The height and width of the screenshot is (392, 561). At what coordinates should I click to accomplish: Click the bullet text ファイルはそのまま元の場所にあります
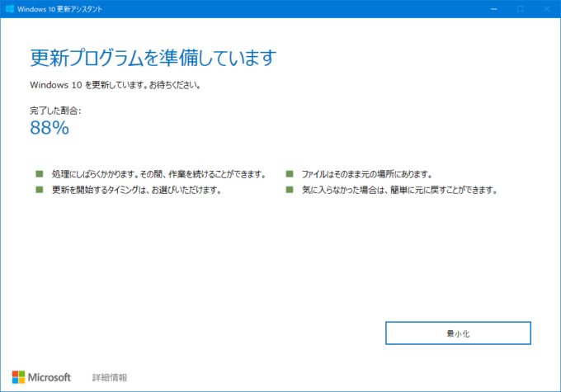pyautogui.click(x=367, y=174)
